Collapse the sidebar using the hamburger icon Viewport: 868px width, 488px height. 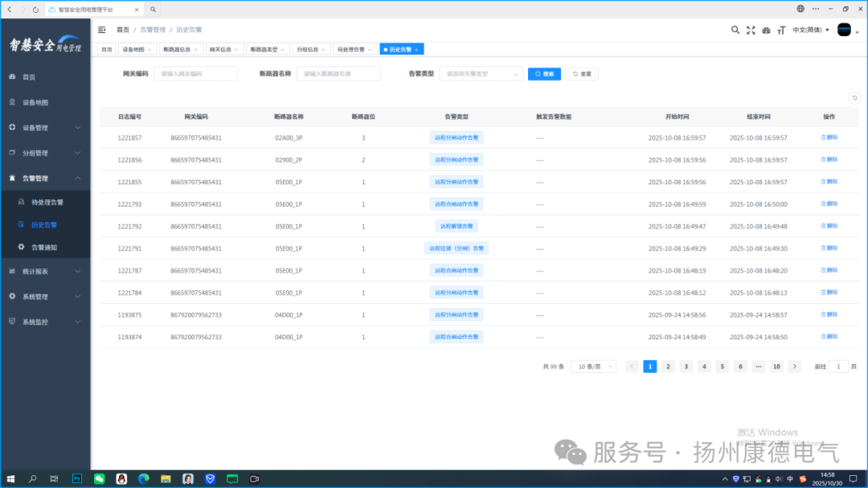pos(101,29)
